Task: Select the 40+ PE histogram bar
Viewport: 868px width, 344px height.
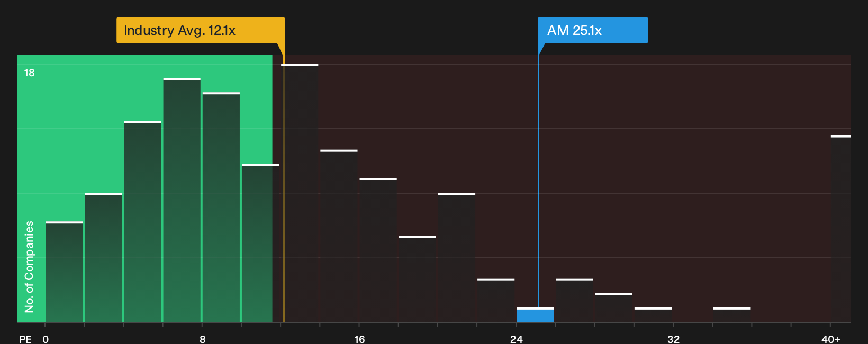Action: click(x=841, y=229)
